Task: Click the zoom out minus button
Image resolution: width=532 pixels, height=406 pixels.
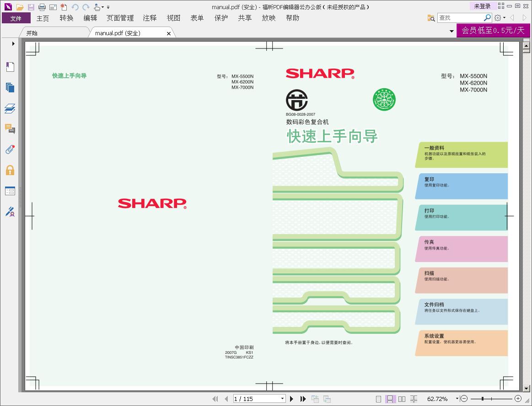Action: click(x=464, y=399)
